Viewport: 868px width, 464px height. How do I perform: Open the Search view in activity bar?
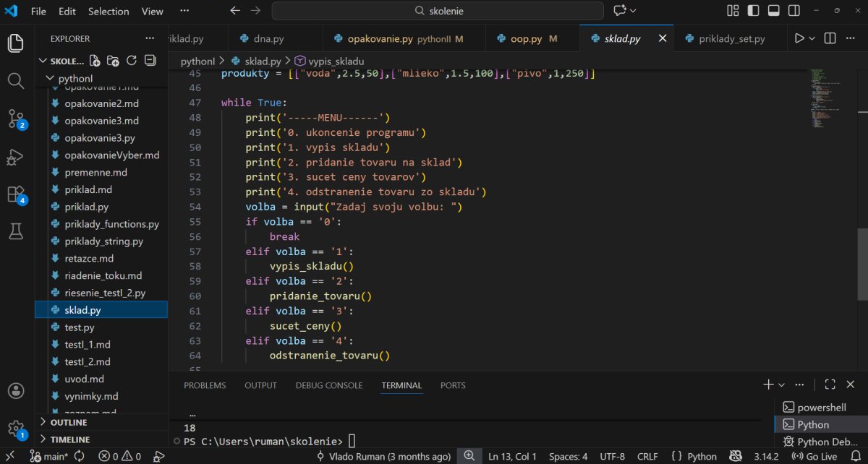(16, 80)
